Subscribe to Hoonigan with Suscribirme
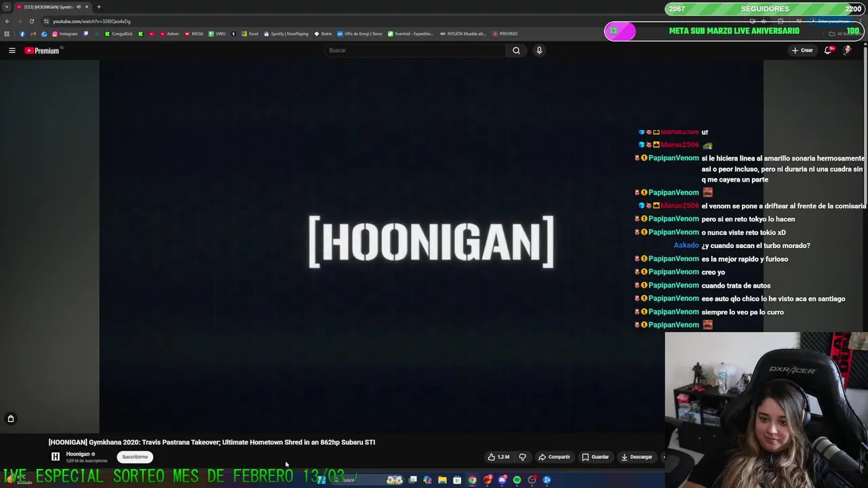 [135, 457]
